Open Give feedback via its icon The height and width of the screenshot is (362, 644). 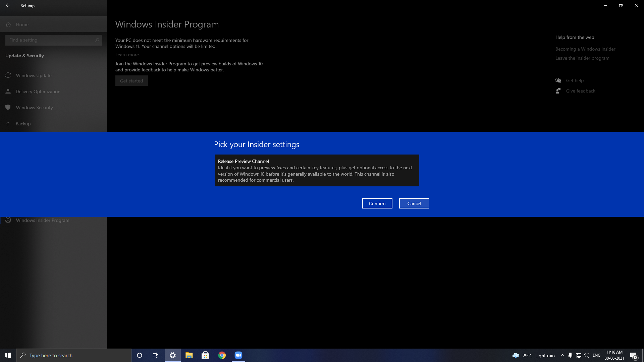coord(558,91)
